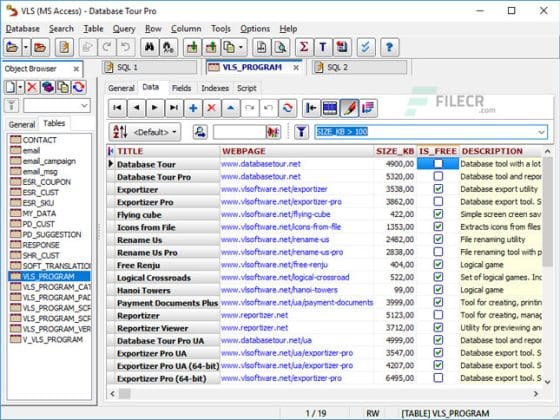Image resolution: width=560 pixels, height=420 pixels.
Task: Open the Tools menu
Action: [x=221, y=29]
